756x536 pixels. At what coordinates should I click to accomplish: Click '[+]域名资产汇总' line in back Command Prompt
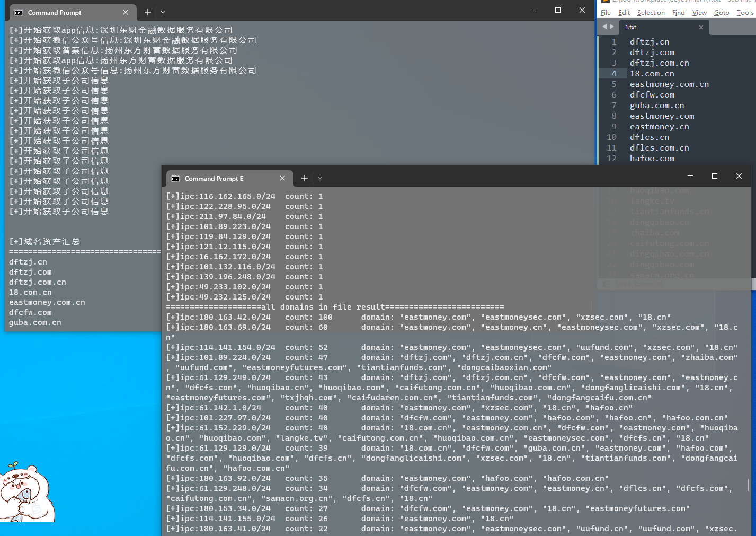coord(45,242)
